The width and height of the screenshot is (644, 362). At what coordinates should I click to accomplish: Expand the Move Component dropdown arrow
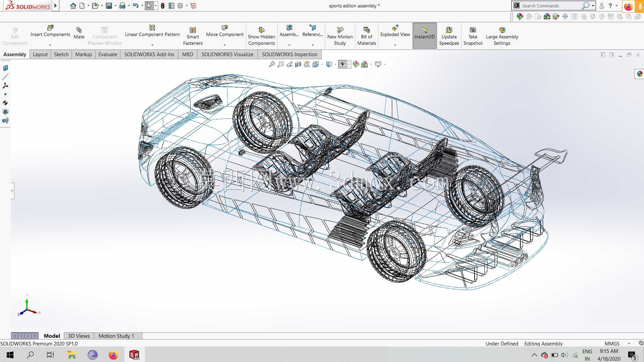(x=225, y=45)
